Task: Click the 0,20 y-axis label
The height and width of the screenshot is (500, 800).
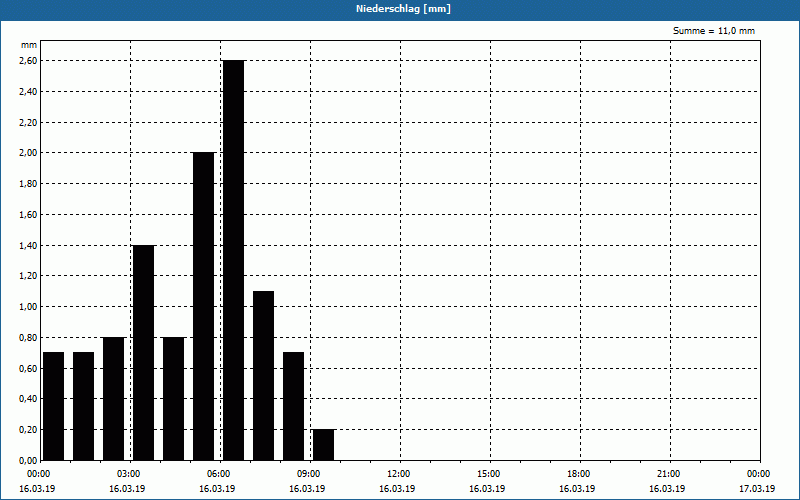Action: pos(28,430)
